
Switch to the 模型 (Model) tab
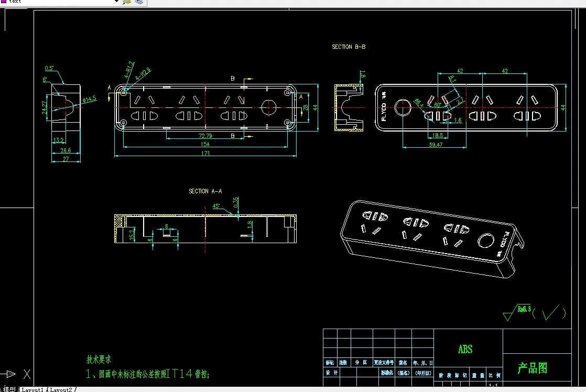pos(9,389)
